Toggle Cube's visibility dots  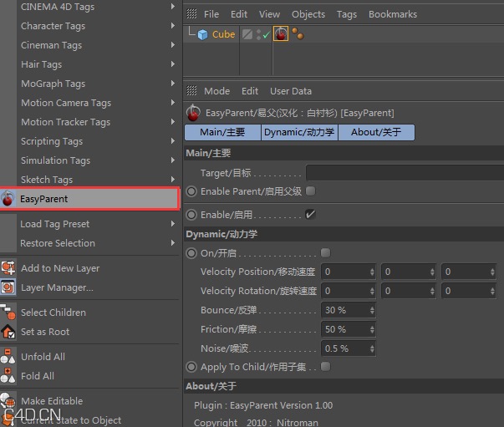[259, 35]
